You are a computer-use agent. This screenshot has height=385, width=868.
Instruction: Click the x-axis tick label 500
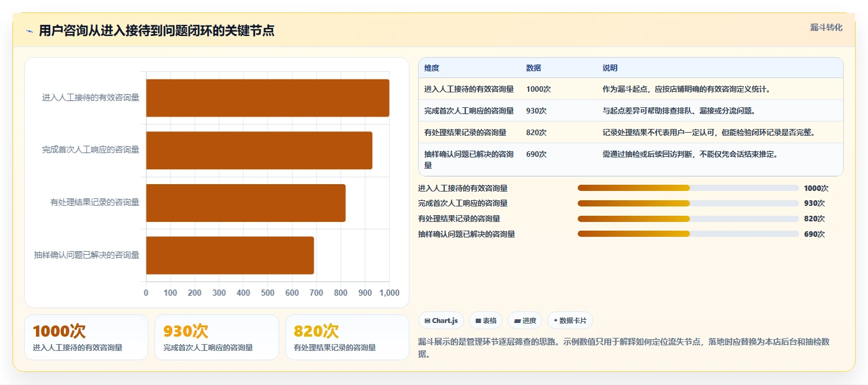pyautogui.click(x=267, y=293)
